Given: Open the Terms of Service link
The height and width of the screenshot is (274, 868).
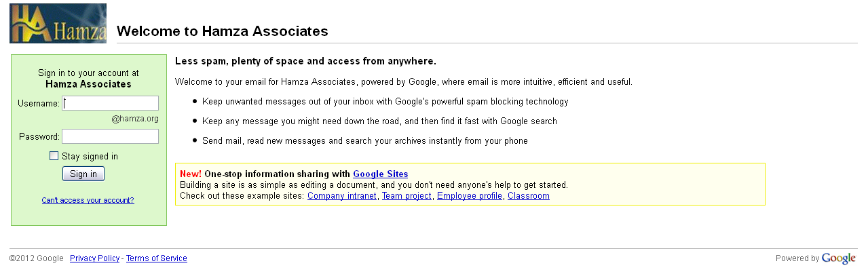Looking at the screenshot, I should click(157, 258).
